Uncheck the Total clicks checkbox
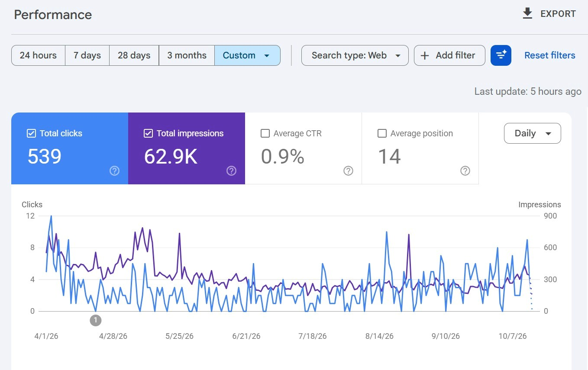The width and height of the screenshot is (588, 370). [31, 133]
